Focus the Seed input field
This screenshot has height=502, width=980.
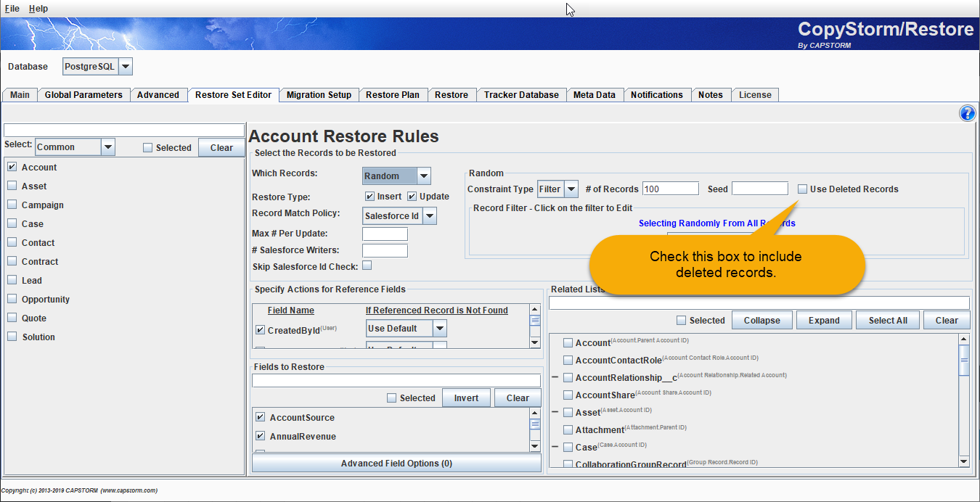[x=760, y=189]
